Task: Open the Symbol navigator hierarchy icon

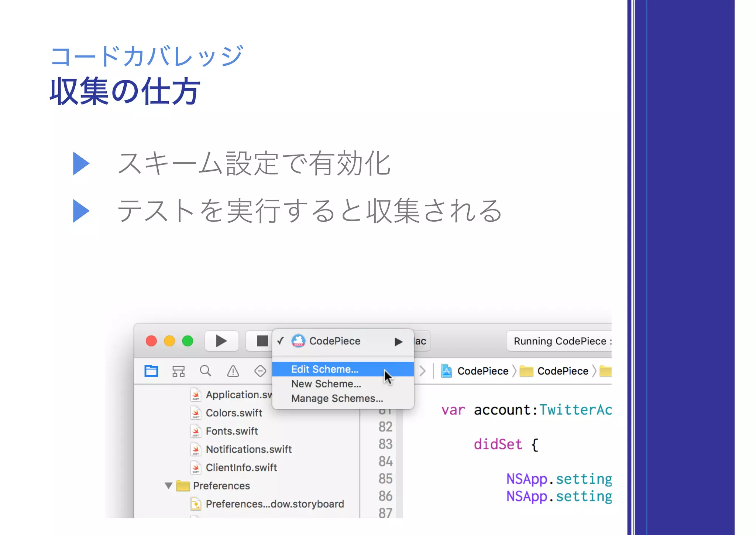Action: 178,371
